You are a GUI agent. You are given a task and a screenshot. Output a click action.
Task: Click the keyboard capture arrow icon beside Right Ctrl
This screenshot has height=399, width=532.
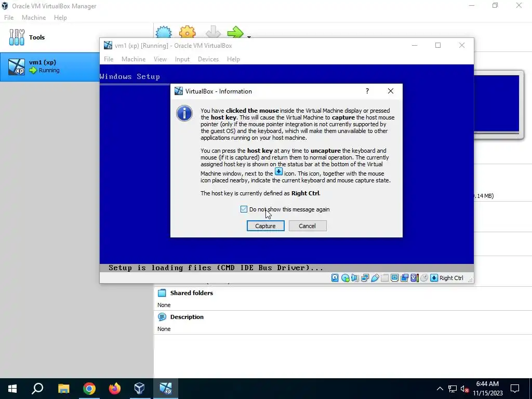point(434,278)
